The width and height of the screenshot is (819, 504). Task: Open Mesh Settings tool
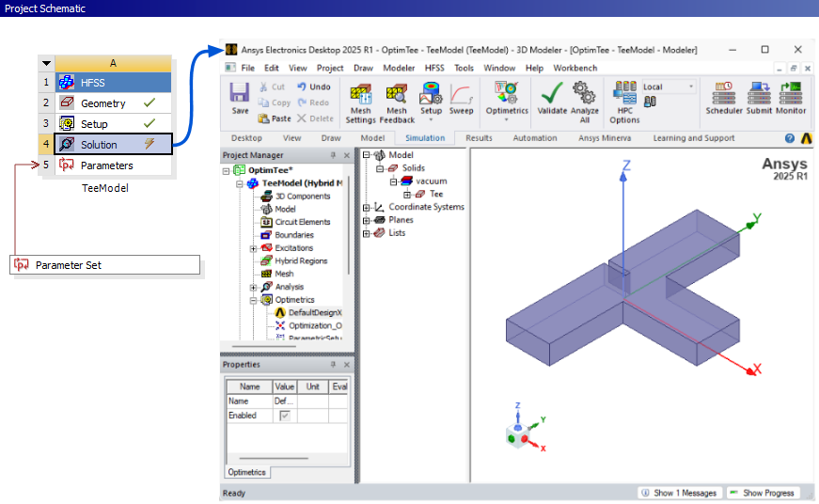[x=360, y=103]
